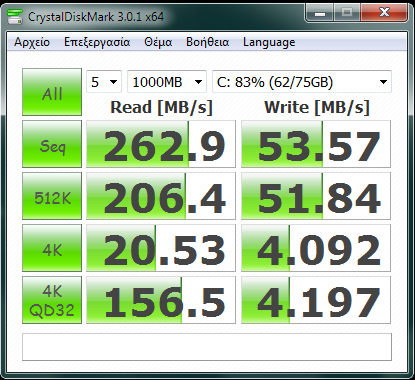Select the 512K write value 51.84
The height and width of the screenshot is (380, 415).
pyautogui.click(x=316, y=196)
